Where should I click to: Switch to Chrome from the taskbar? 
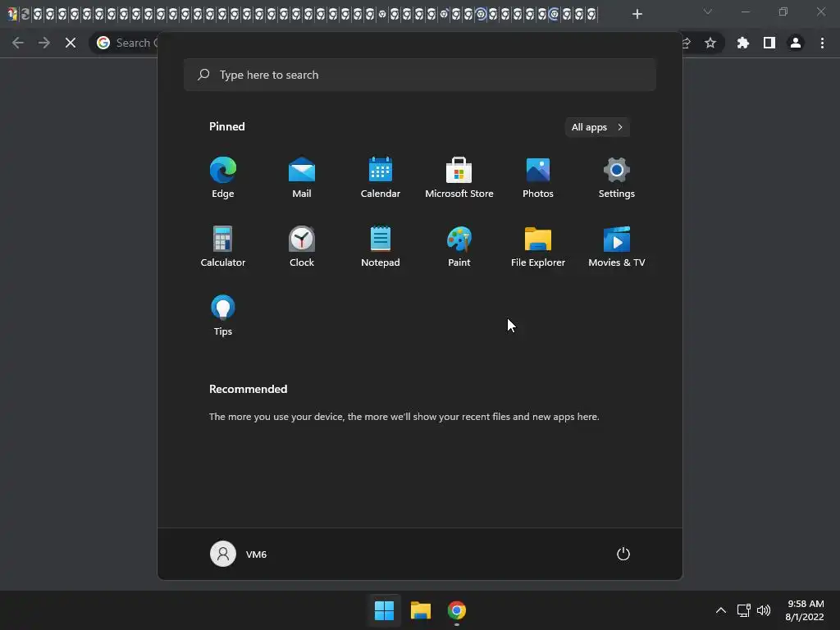click(457, 610)
